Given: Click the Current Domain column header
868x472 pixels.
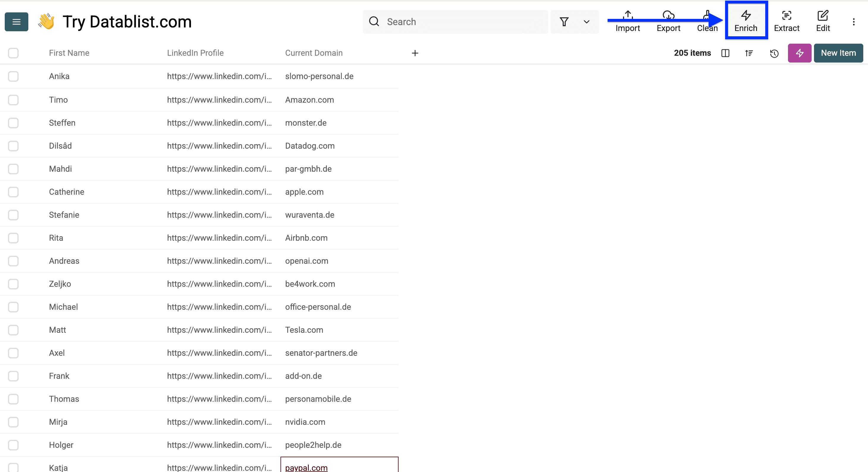Looking at the screenshot, I should tap(314, 53).
